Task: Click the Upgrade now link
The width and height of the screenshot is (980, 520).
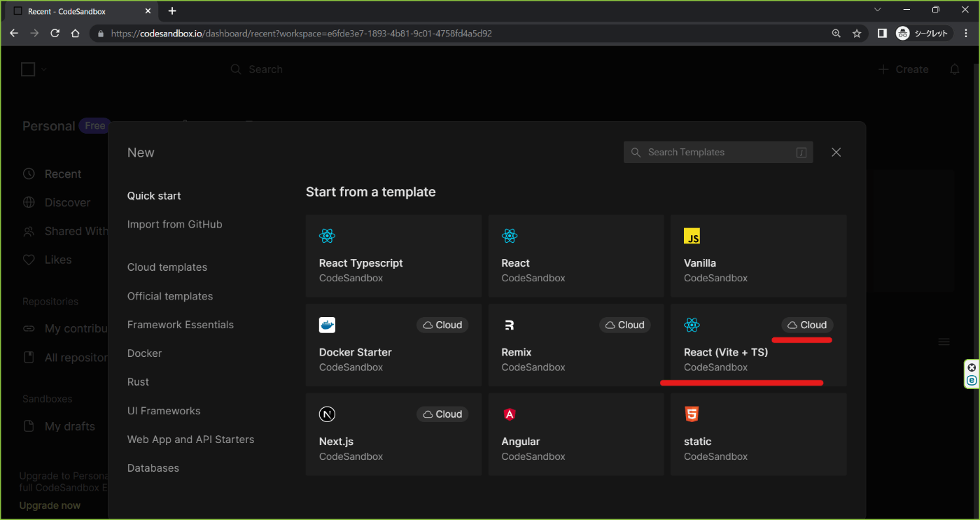Action: point(50,505)
